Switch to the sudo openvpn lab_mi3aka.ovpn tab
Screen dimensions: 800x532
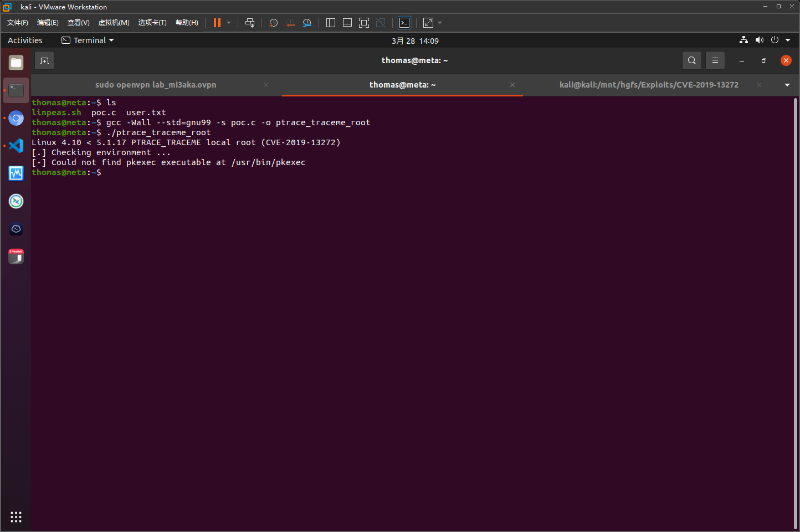click(x=156, y=85)
